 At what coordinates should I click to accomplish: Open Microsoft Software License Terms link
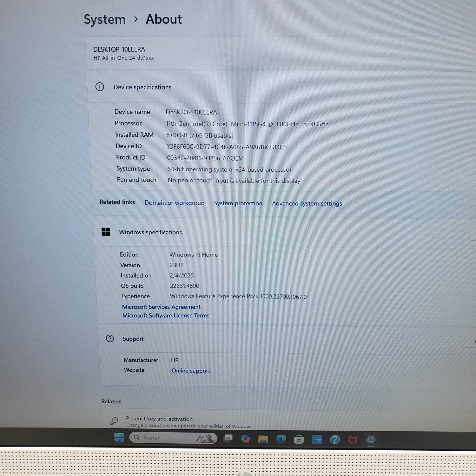click(x=166, y=315)
